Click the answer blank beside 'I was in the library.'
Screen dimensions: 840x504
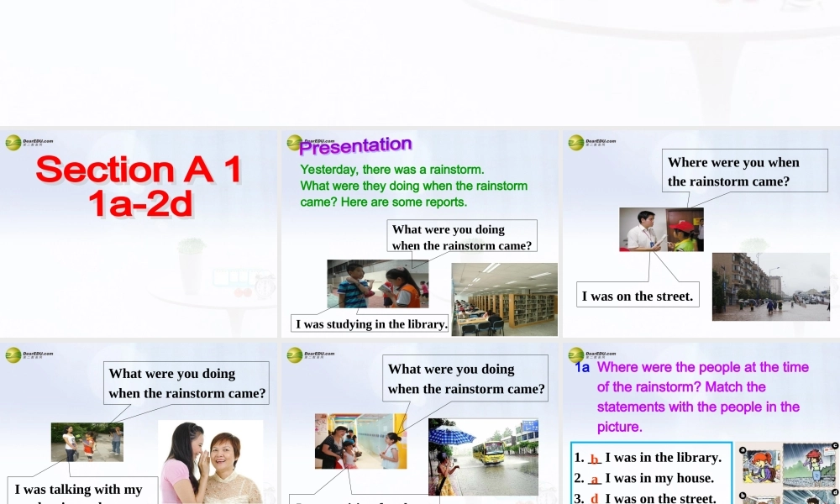coord(594,457)
